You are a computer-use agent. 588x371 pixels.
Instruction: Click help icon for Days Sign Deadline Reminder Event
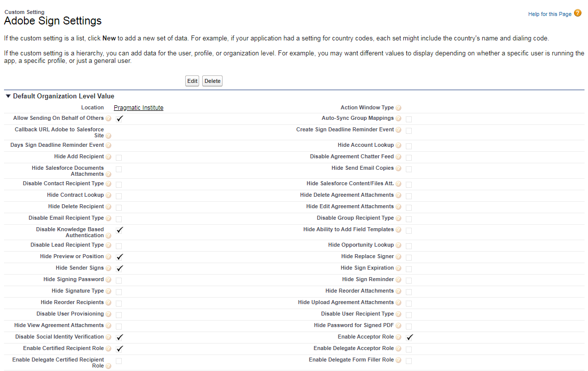(x=108, y=145)
